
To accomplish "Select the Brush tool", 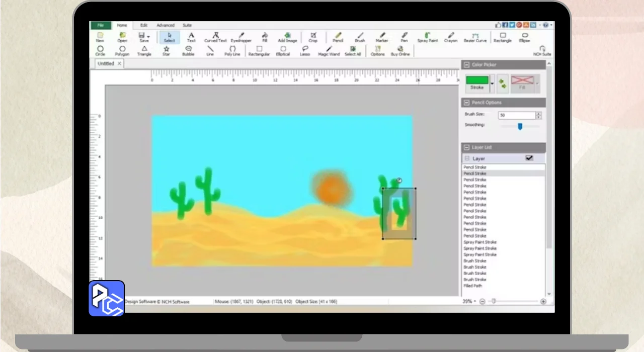I will 360,37.
